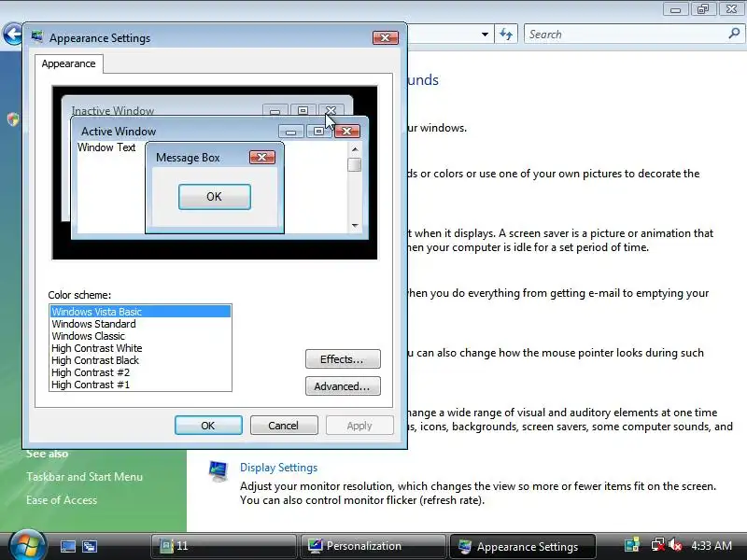
Task: Click Cancel in Appearance Settings
Action: 284,426
